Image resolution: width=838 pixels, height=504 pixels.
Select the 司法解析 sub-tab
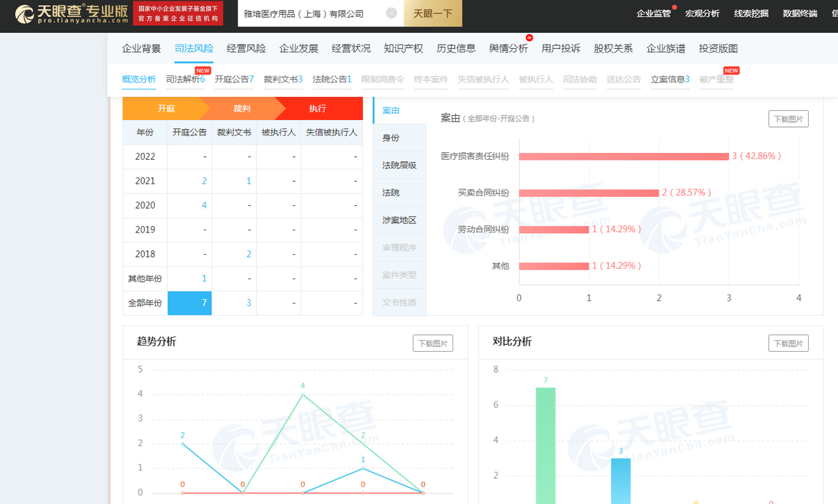[185, 80]
